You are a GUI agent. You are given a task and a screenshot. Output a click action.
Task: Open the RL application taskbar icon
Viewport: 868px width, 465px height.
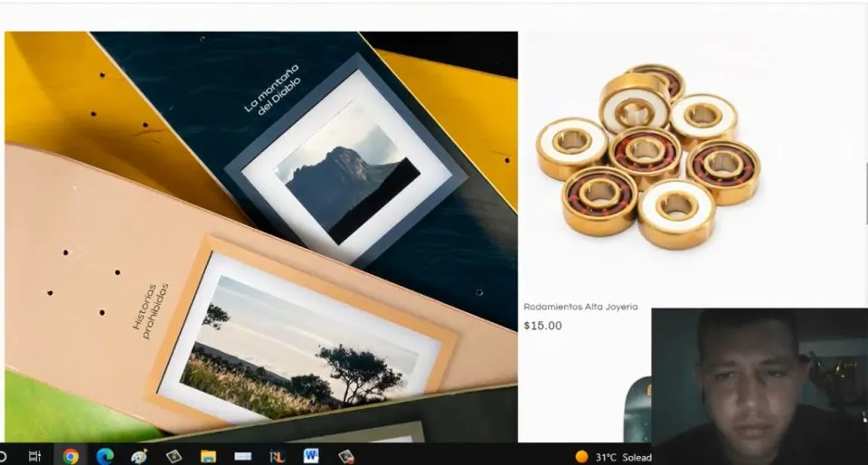(x=277, y=456)
